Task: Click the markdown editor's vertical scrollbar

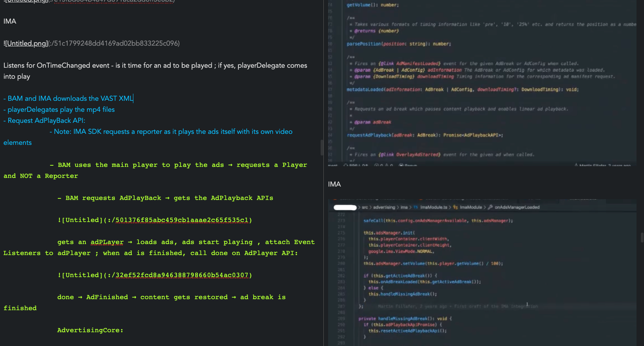Action: pos(322,148)
